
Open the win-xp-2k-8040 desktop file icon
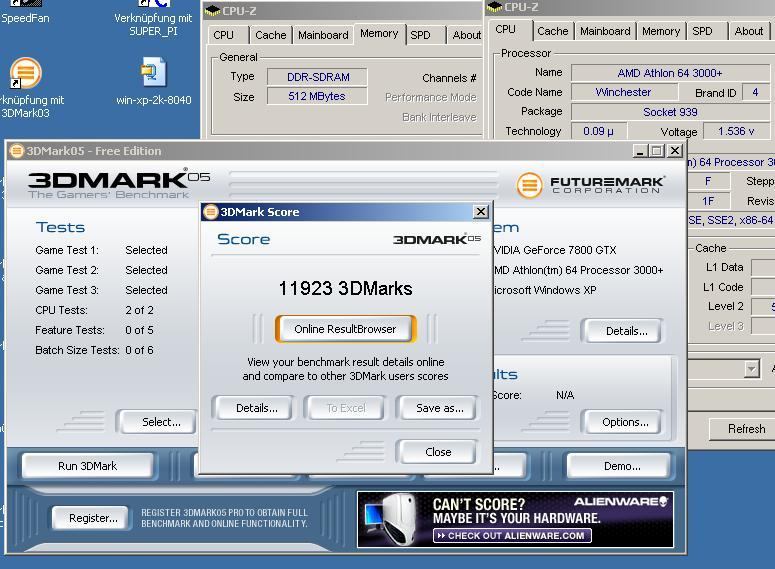[153, 72]
